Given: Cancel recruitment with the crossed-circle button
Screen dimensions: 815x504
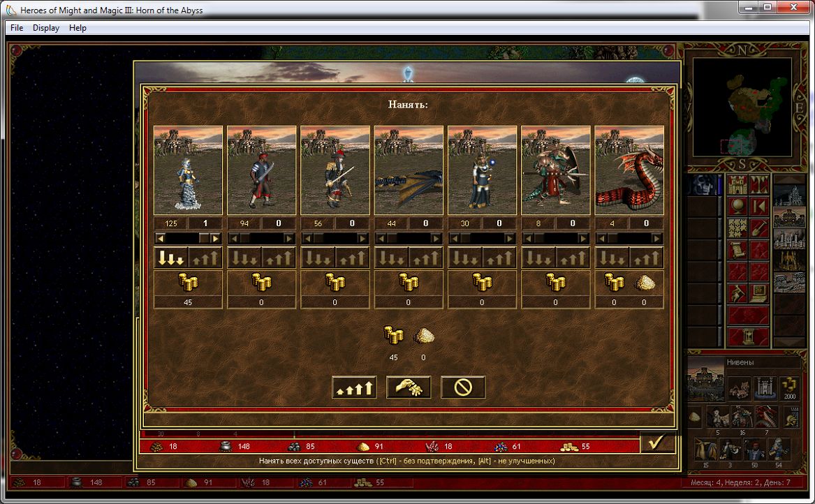Looking at the screenshot, I should click(462, 387).
